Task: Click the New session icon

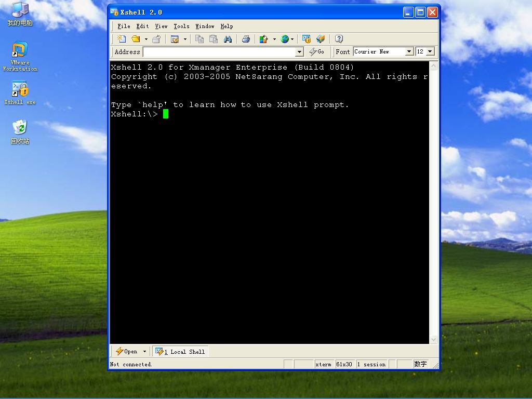Action: 122,39
